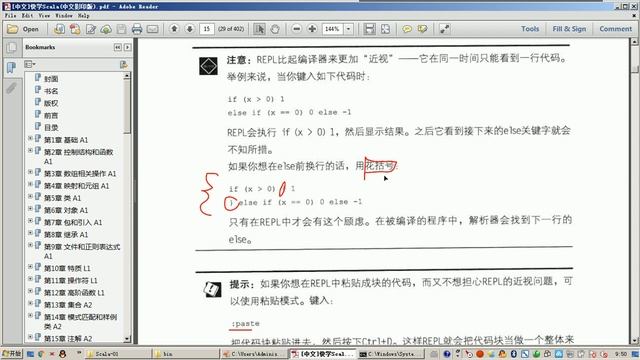Image resolution: width=640 pixels, height=360 pixels.
Task: Toggle the Bookmarks panel ribbon icon
Action: tap(11, 67)
